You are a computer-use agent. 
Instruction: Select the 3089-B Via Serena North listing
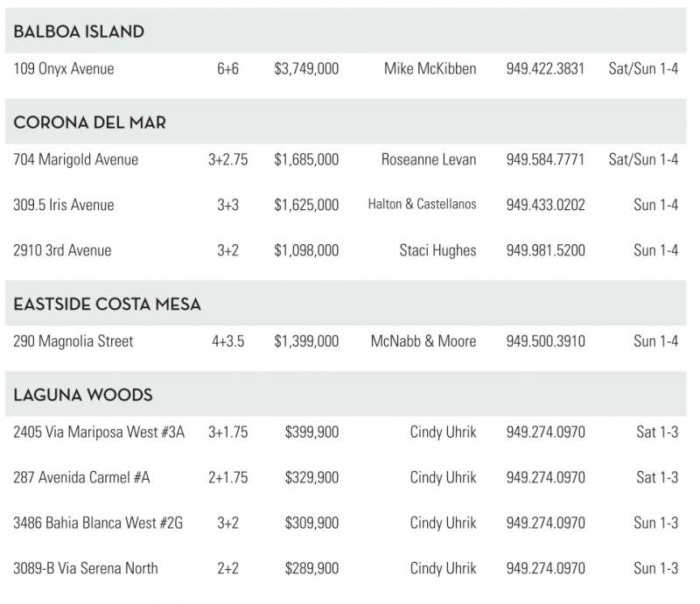pos(86,569)
